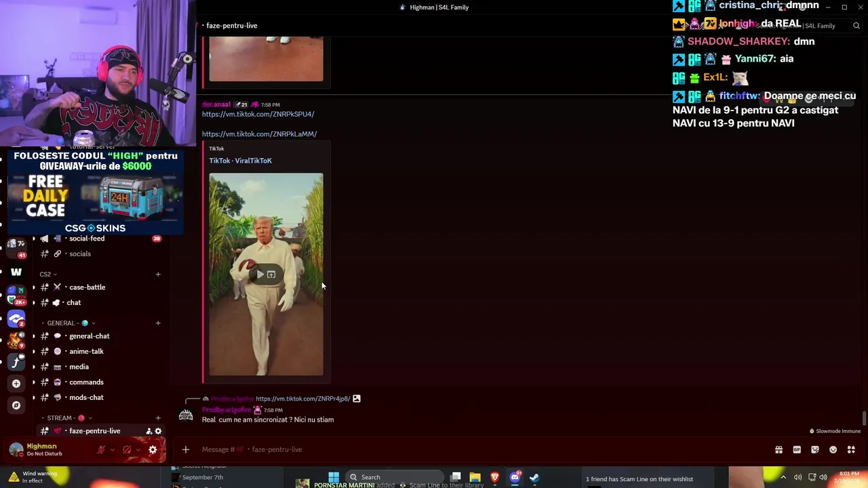This screenshot has width=868, height=488.
Task: Add a channel to the CS2 category
Action: (x=158, y=274)
